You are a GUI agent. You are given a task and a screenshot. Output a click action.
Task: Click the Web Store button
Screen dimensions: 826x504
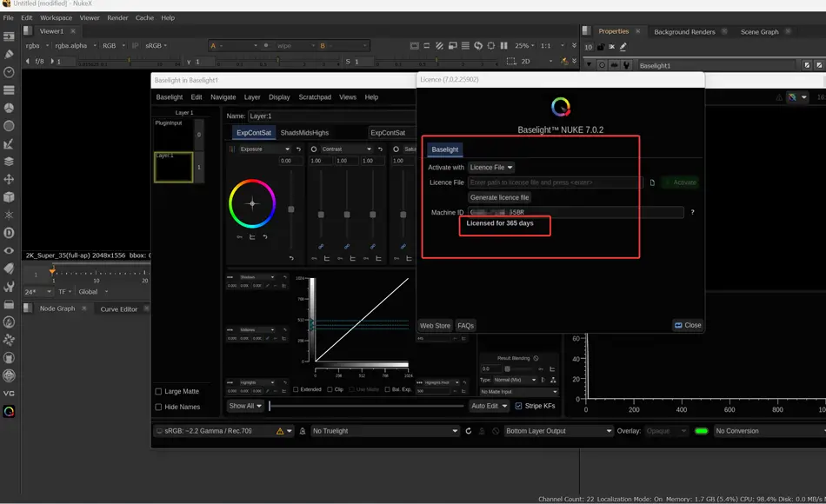435,326
